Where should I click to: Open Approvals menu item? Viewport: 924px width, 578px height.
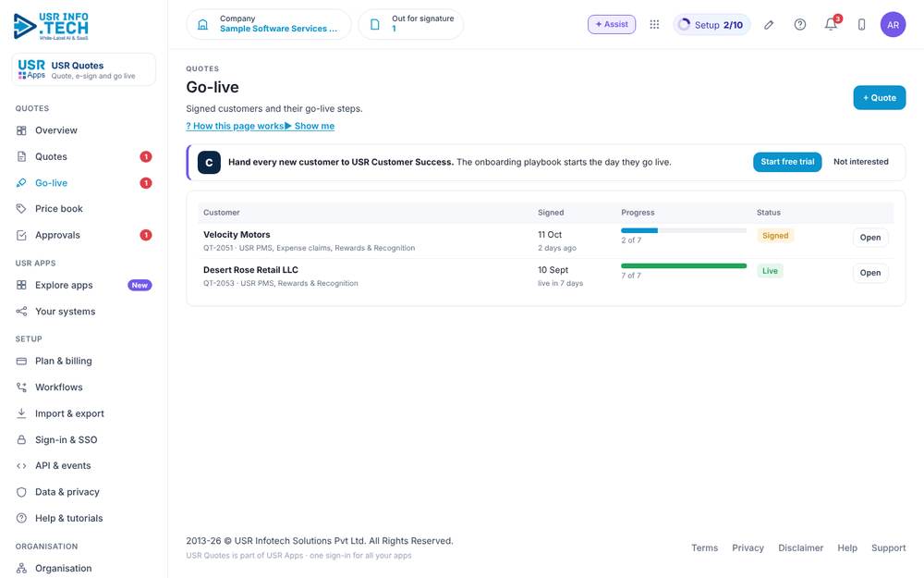84,235
